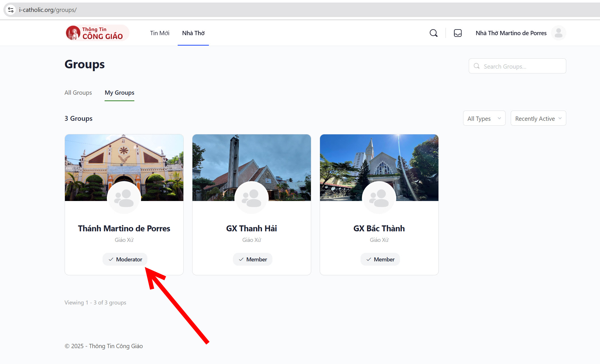Screen dimensions: 600x364
Task: Expand the All Types dropdown
Action: [x=484, y=118]
